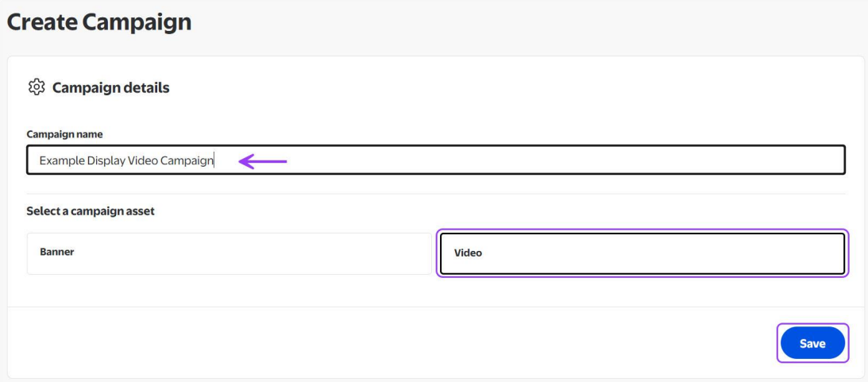Click the "Select a campaign asset" label
Viewport: 868px width, 382px height.
(x=90, y=211)
